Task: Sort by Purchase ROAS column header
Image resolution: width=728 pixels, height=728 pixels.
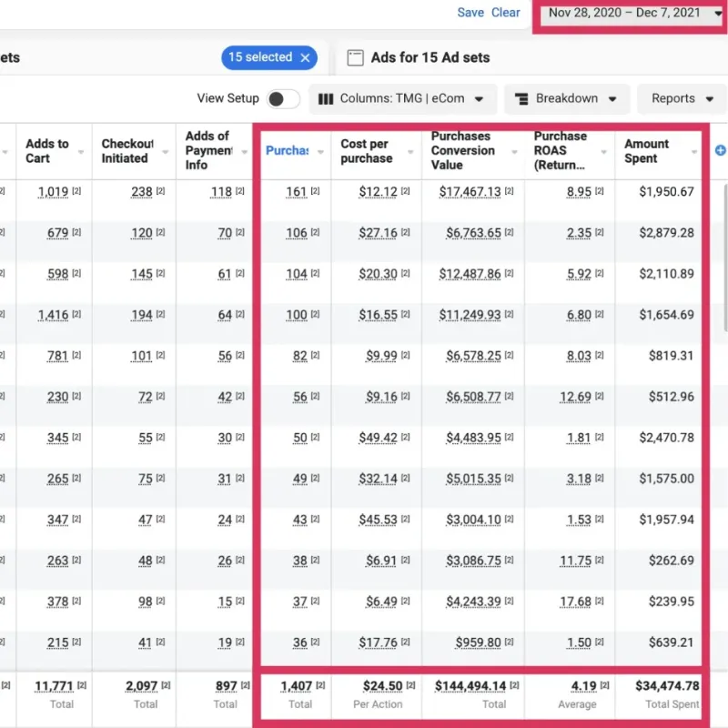Action: (561, 150)
